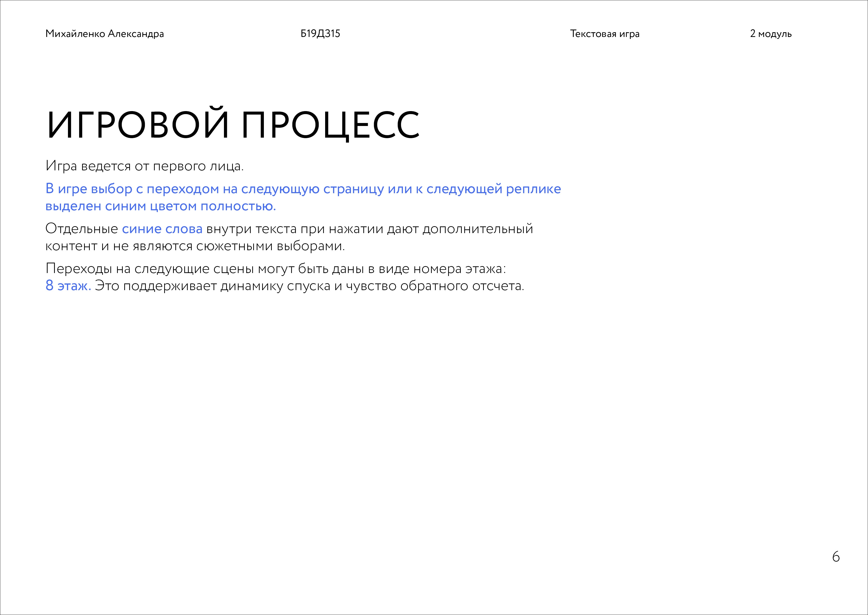Click the header label 2 модуль
This screenshot has width=868, height=615.
[771, 34]
